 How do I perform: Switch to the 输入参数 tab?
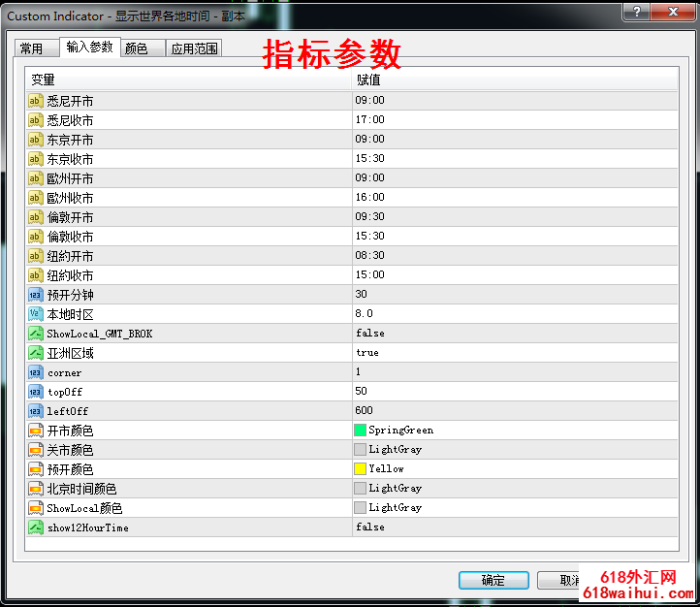(x=90, y=47)
